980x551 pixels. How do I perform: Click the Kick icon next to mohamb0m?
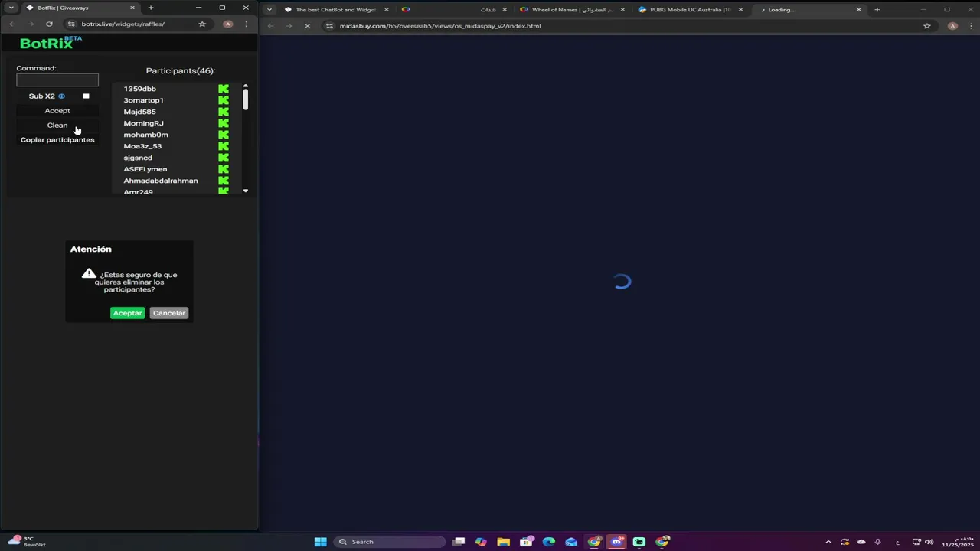click(x=224, y=135)
